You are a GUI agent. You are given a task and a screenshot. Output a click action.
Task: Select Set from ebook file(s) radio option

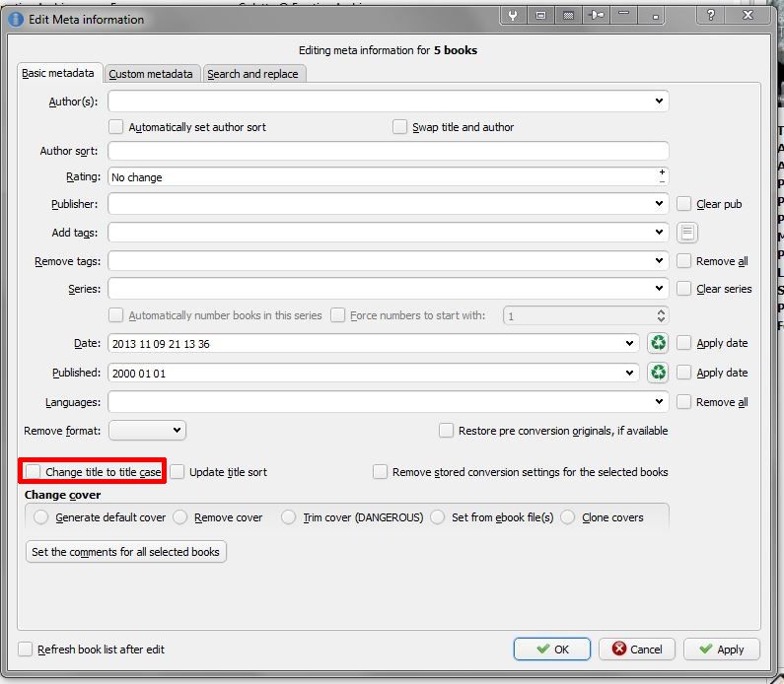click(x=438, y=517)
